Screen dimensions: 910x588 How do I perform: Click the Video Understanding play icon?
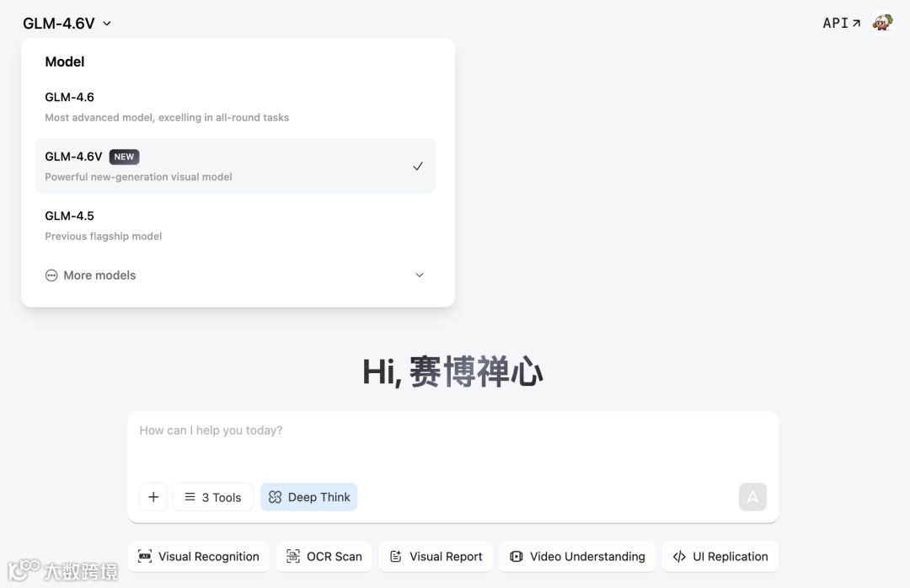pos(516,557)
